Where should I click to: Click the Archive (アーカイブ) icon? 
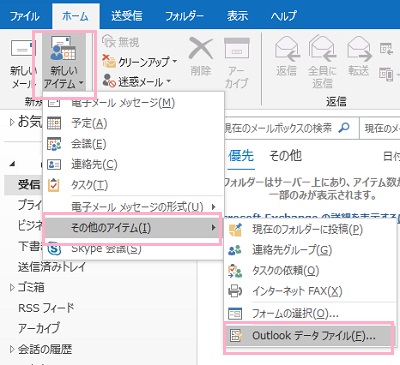[x=237, y=49]
